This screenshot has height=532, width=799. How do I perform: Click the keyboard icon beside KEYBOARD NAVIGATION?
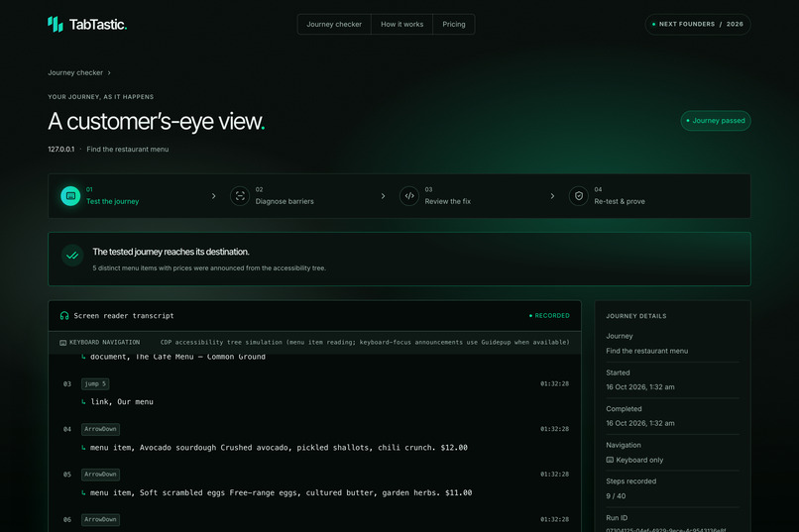pyautogui.click(x=62, y=343)
